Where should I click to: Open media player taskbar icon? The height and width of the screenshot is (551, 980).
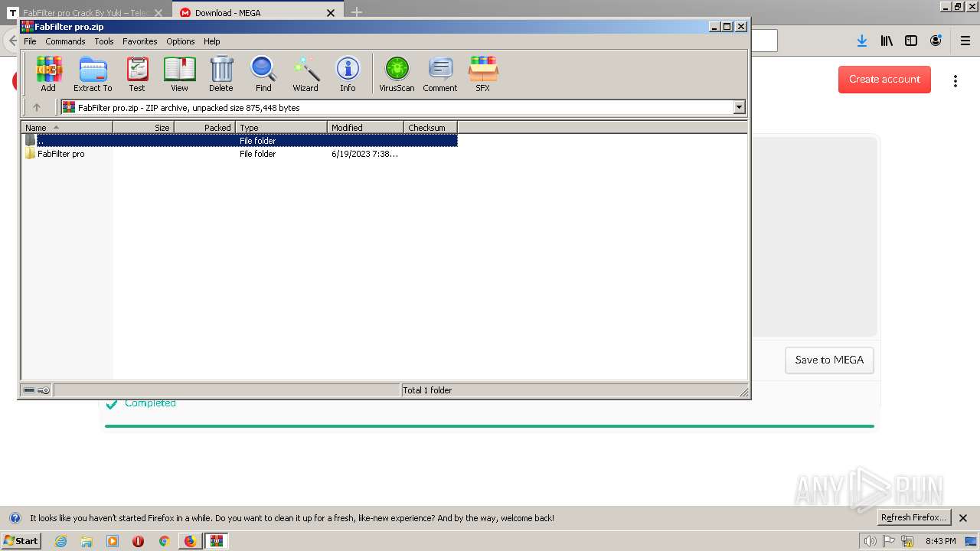click(x=113, y=541)
